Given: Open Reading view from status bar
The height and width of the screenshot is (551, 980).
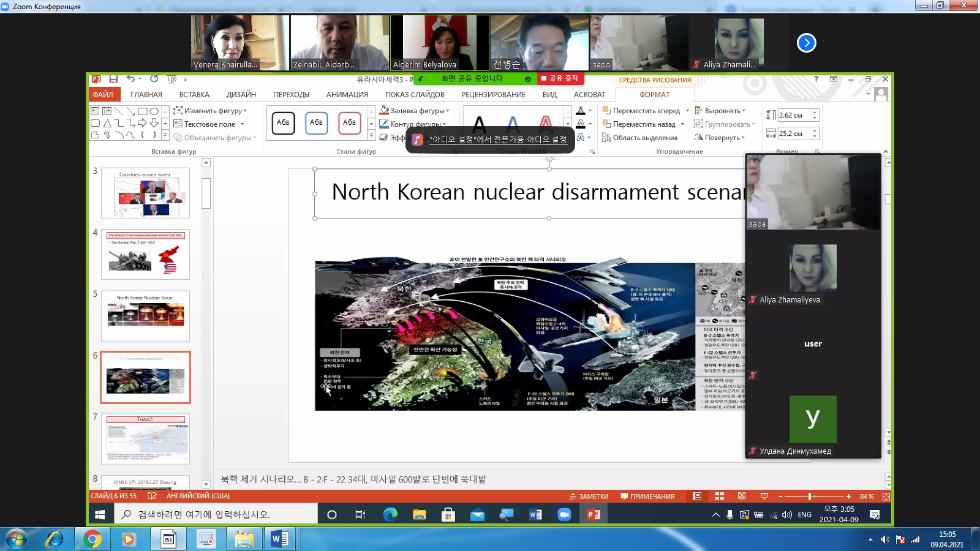Looking at the screenshot, I should point(742,497).
